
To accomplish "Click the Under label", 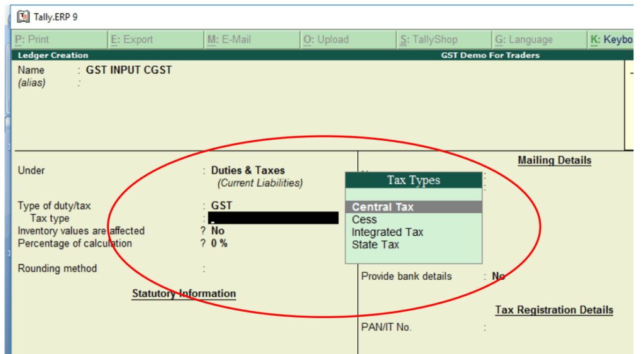I will [x=31, y=170].
